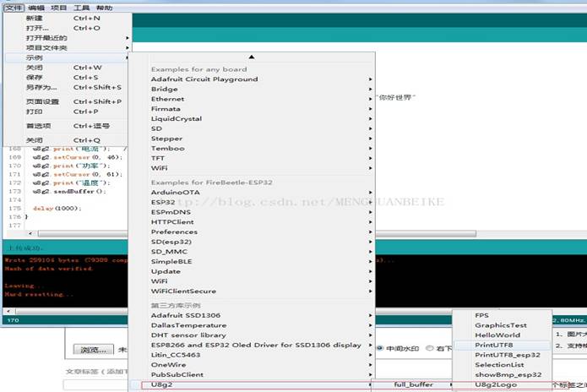Choose 页面设置 from the file menu
The height and width of the screenshot is (392, 587).
[x=68, y=101]
